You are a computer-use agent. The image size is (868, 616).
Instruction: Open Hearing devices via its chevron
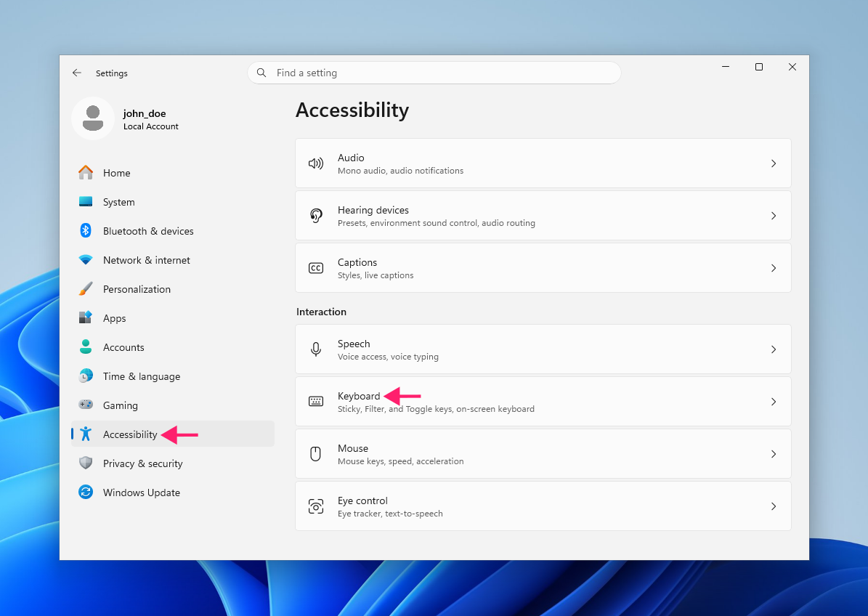coord(774,215)
